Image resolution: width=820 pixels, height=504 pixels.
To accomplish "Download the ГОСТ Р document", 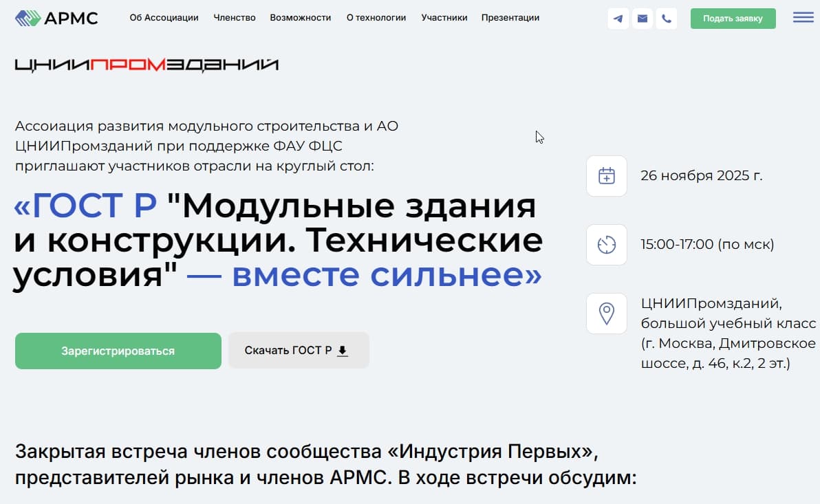I will [299, 350].
